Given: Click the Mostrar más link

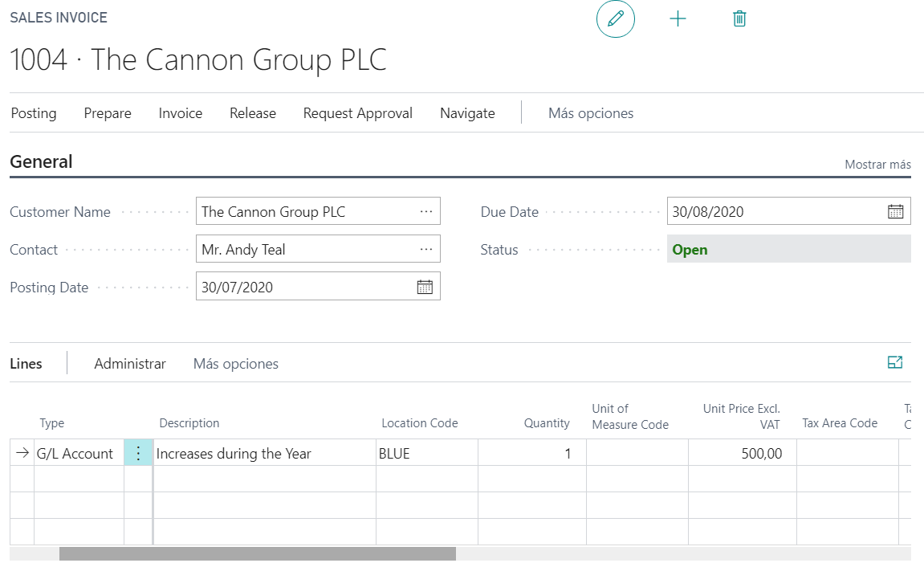Looking at the screenshot, I should coord(877,165).
